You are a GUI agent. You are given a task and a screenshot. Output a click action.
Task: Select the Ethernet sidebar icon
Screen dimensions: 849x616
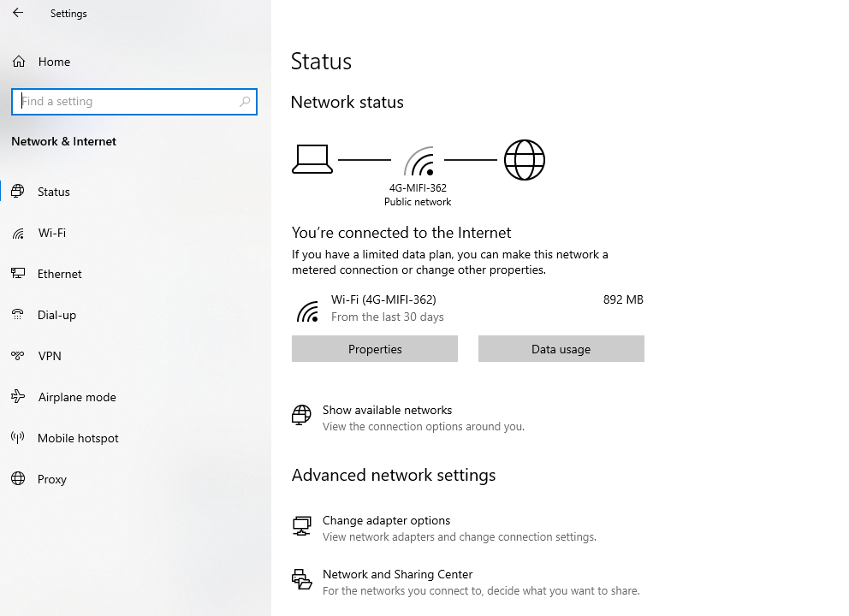pyautogui.click(x=18, y=274)
